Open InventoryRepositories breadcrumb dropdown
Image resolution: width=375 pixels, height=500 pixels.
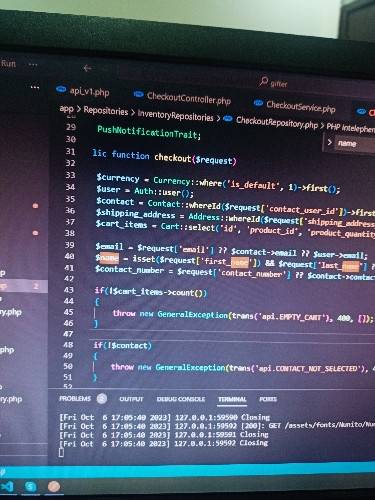[175, 116]
